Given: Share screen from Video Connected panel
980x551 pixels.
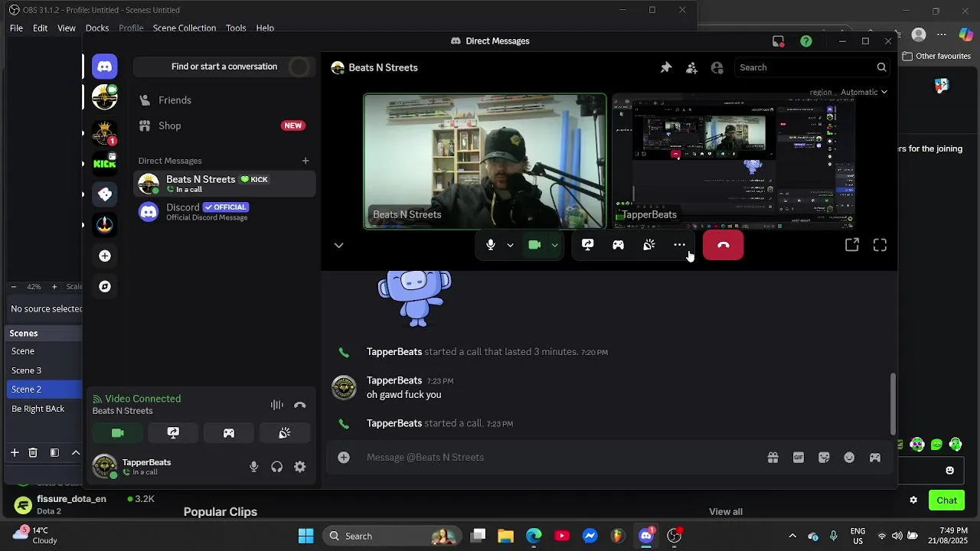Looking at the screenshot, I should [x=173, y=433].
